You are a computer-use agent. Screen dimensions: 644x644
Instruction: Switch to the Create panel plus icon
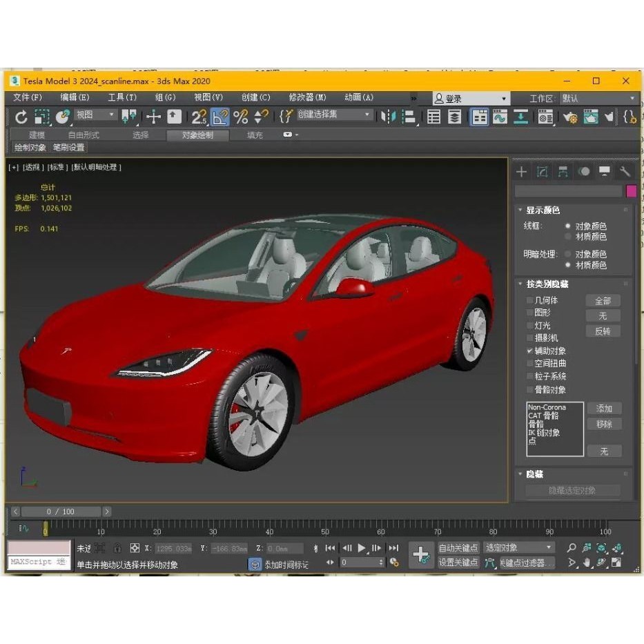(x=521, y=171)
